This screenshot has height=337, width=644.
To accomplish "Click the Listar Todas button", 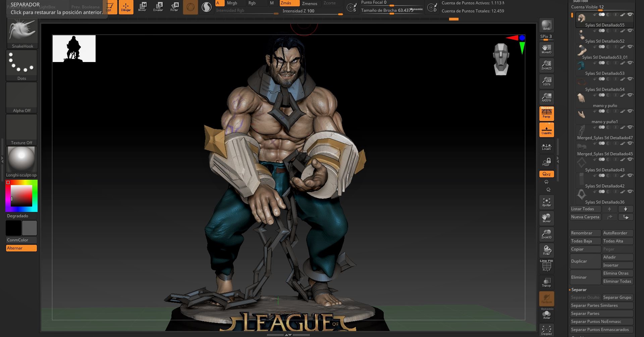I will 585,209.
